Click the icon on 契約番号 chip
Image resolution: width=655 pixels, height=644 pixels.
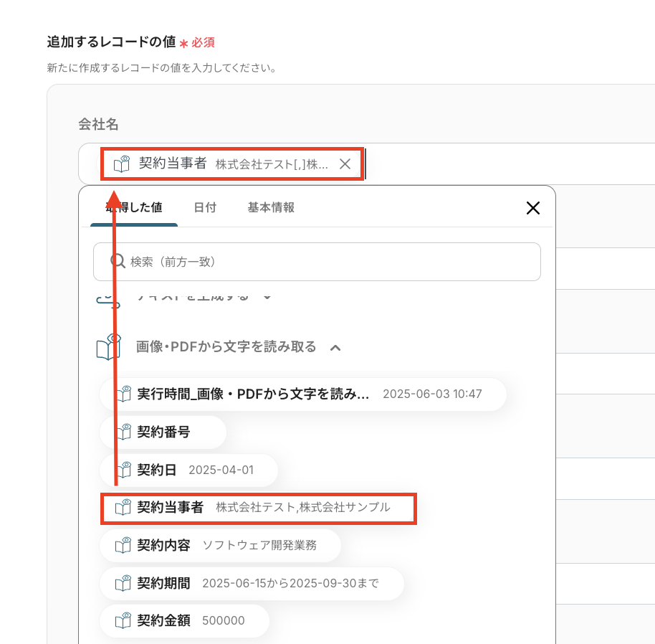coord(123,432)
